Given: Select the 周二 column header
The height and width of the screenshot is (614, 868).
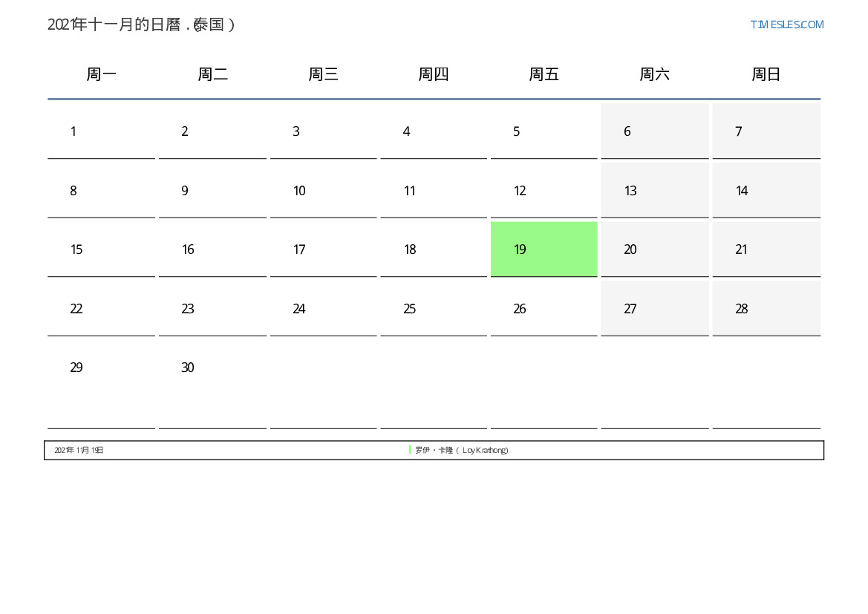Looking at the screenshot, I should (212, 74).
